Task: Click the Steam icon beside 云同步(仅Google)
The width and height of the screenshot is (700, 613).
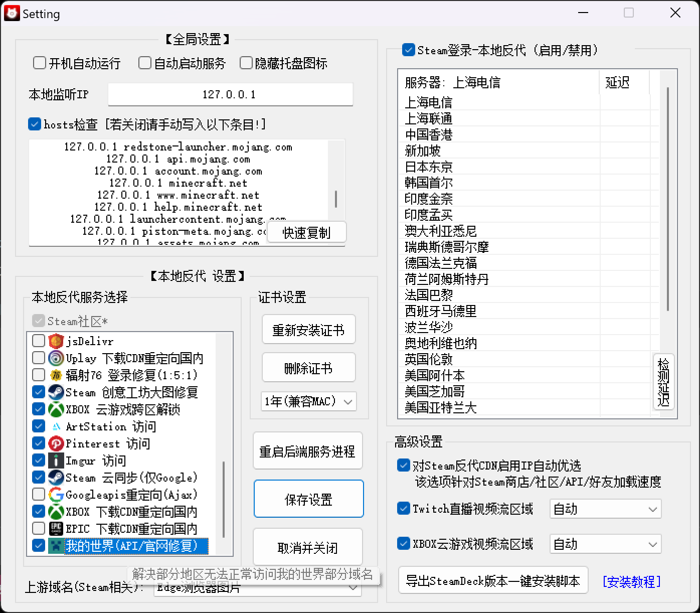Action: [x=56, y=478]
